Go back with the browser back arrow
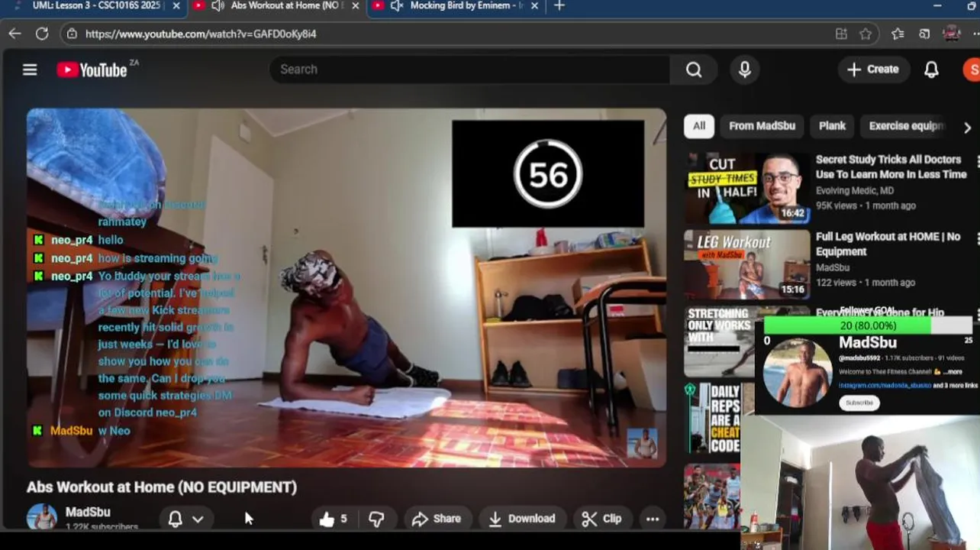This screenshot has height=550, width=980. 15,34
